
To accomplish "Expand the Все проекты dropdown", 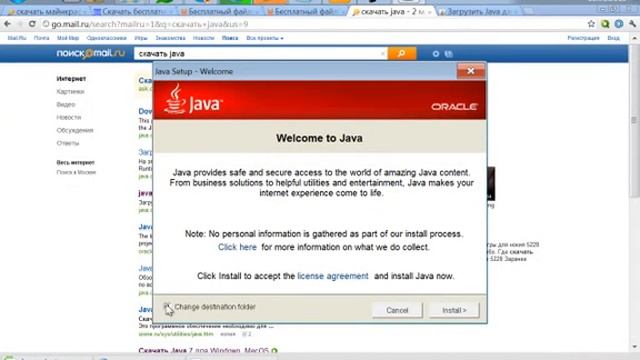I will pos(264,38).
